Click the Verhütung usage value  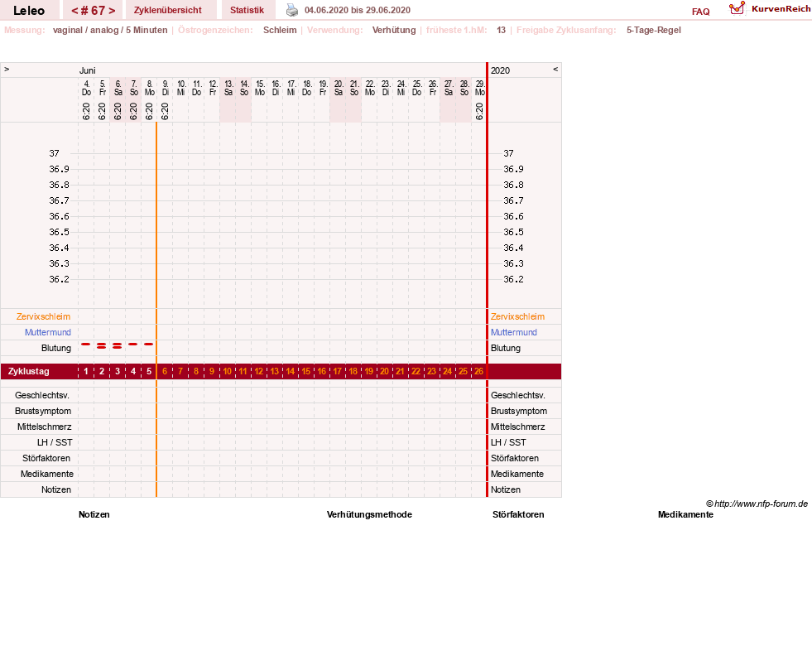(394, 30)
